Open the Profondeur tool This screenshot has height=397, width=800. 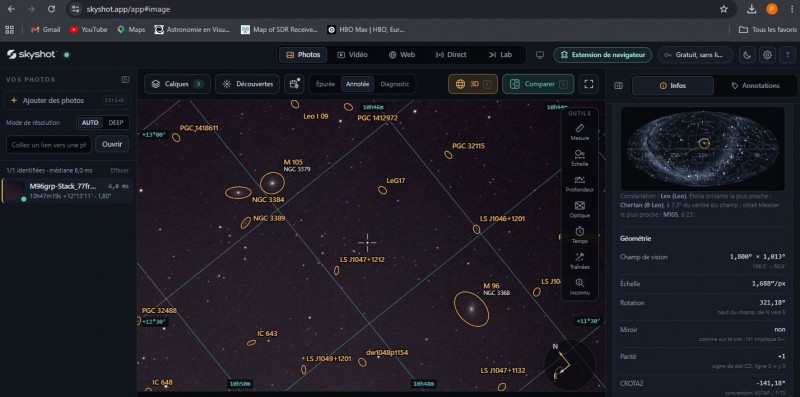(579, 184)
